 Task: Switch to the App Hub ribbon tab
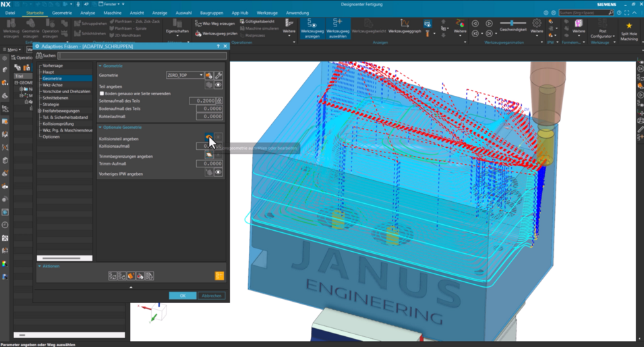click(x=240, y=13)
